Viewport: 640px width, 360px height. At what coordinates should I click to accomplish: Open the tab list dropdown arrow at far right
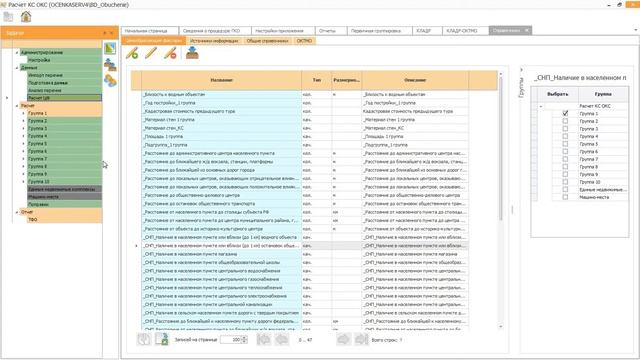point(636,30)
